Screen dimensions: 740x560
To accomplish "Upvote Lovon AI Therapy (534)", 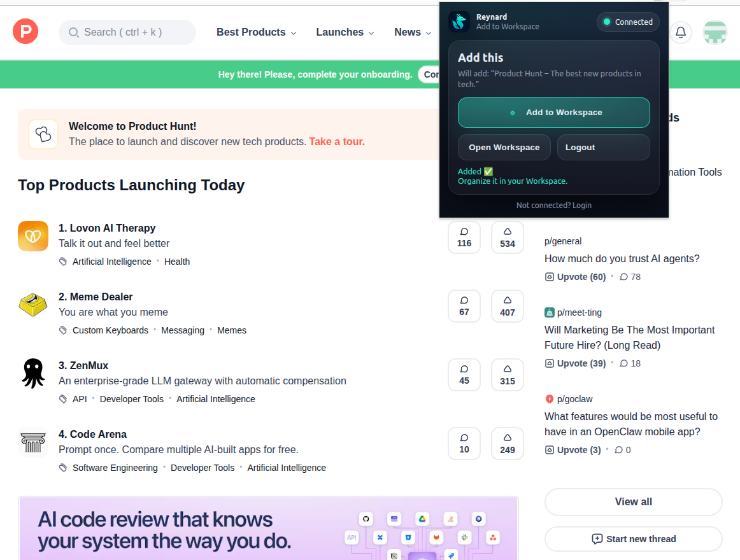I will coord(508,237).
